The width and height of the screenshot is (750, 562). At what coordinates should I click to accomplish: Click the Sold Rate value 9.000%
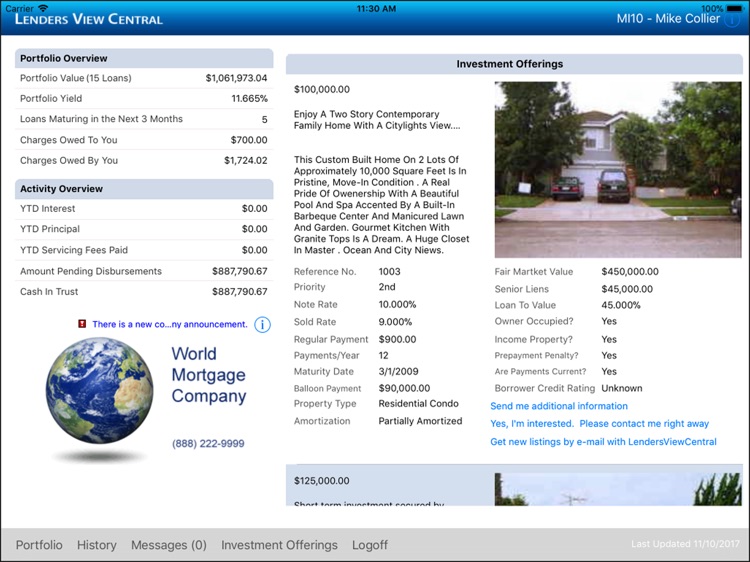(x=395, y=322)
